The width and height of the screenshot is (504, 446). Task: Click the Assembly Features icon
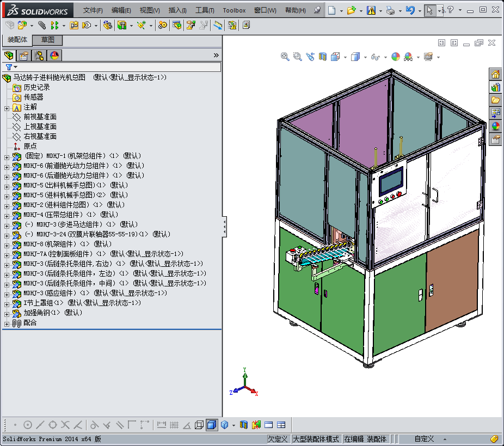[122, 25]
